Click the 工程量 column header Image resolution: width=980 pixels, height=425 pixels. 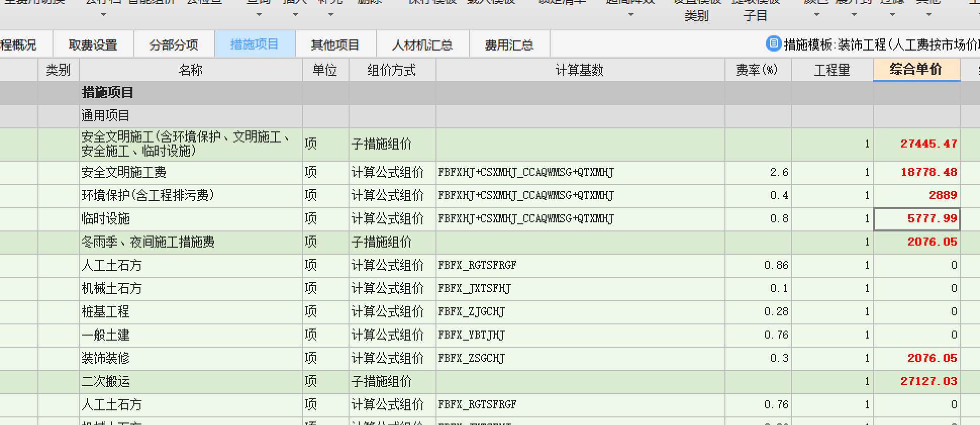coord(832,70)
